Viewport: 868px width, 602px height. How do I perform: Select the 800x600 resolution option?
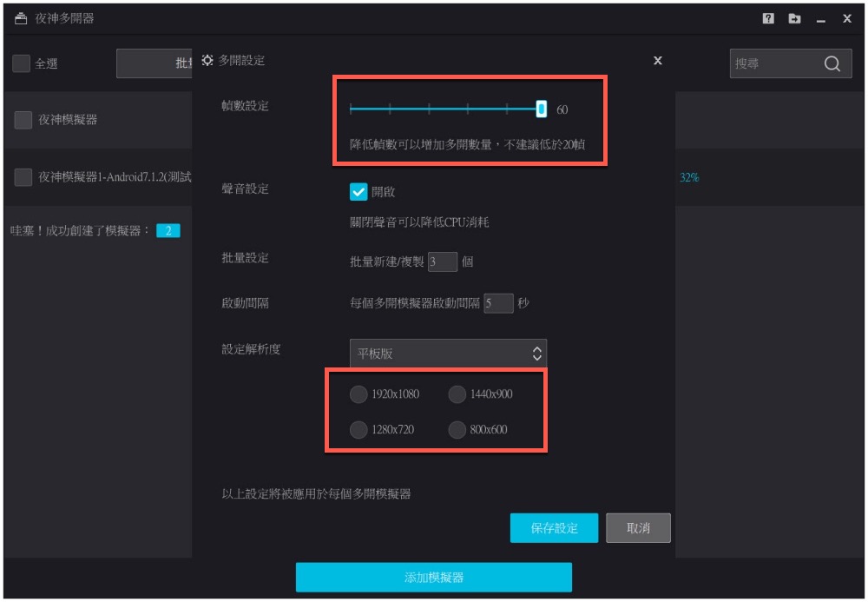point(457,430)
